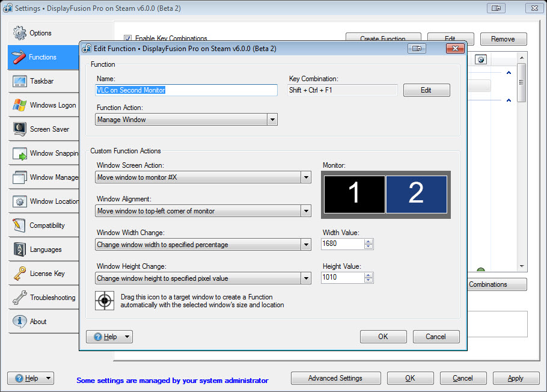This screenshot has height=392, width=547.
Task: Increase Width Value with up arrow
Action: pyautogui.click(x=368, y=241)
